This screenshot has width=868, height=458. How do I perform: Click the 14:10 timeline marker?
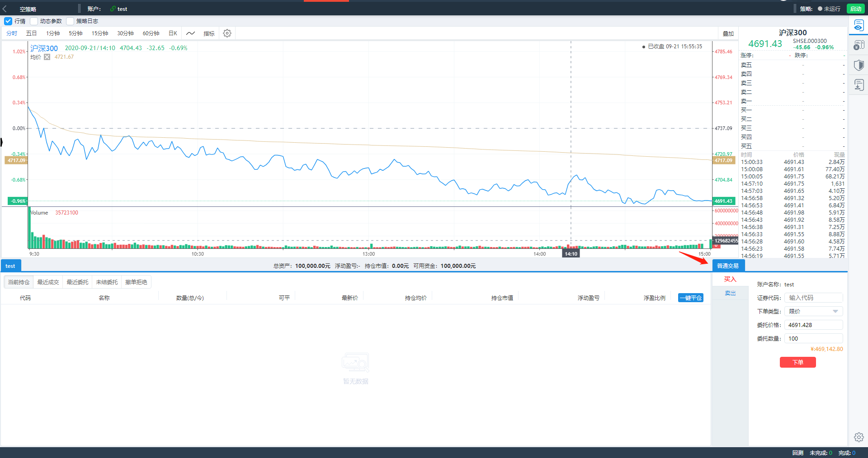point(571,254)
